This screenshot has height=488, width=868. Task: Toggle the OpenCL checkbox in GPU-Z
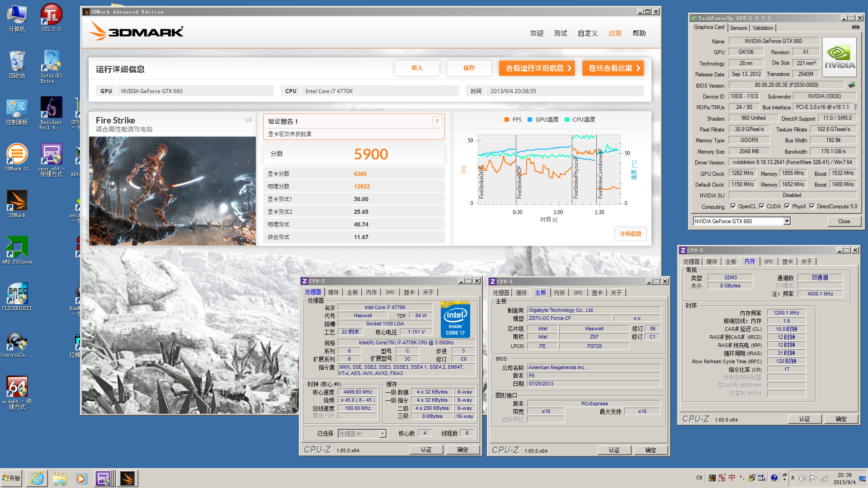(x=733, y=206)
